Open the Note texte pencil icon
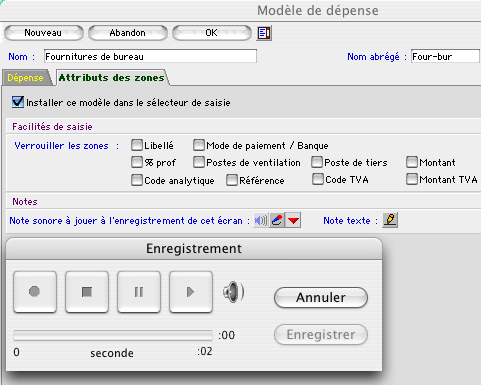481x385 pixels. pyautogui.click(x=390, y=220)
